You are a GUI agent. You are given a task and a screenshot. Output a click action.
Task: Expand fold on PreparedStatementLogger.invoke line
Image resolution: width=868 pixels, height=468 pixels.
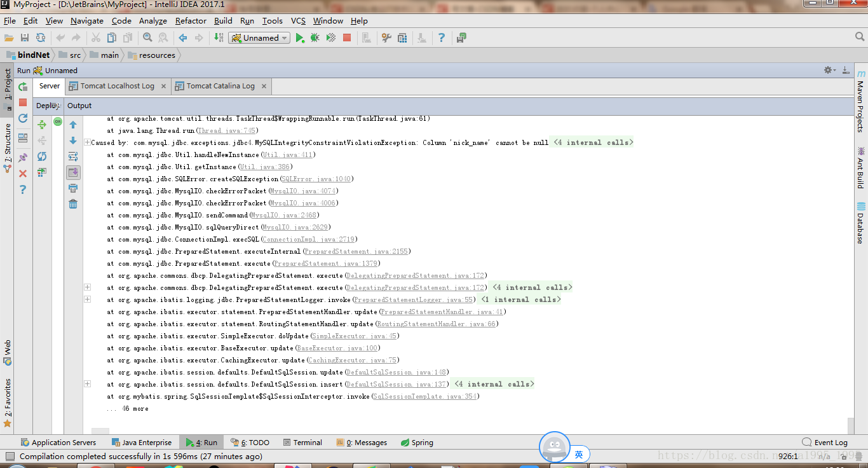[x=87, y=299]
